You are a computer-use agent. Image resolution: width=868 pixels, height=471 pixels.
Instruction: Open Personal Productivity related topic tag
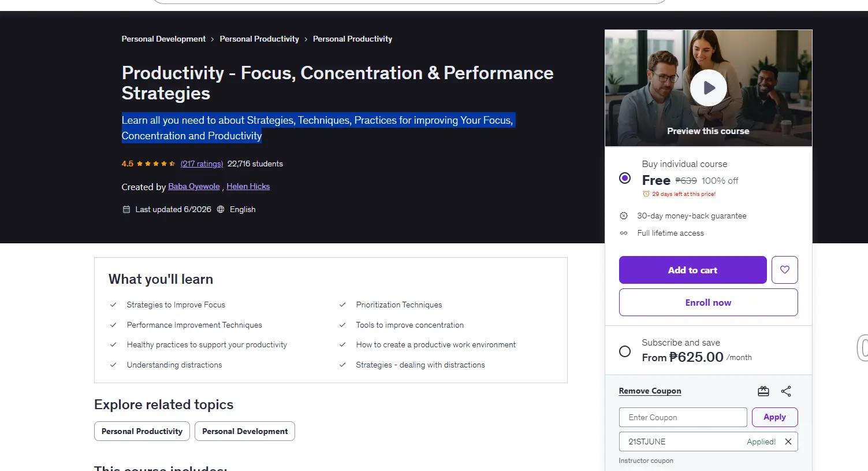142,431
